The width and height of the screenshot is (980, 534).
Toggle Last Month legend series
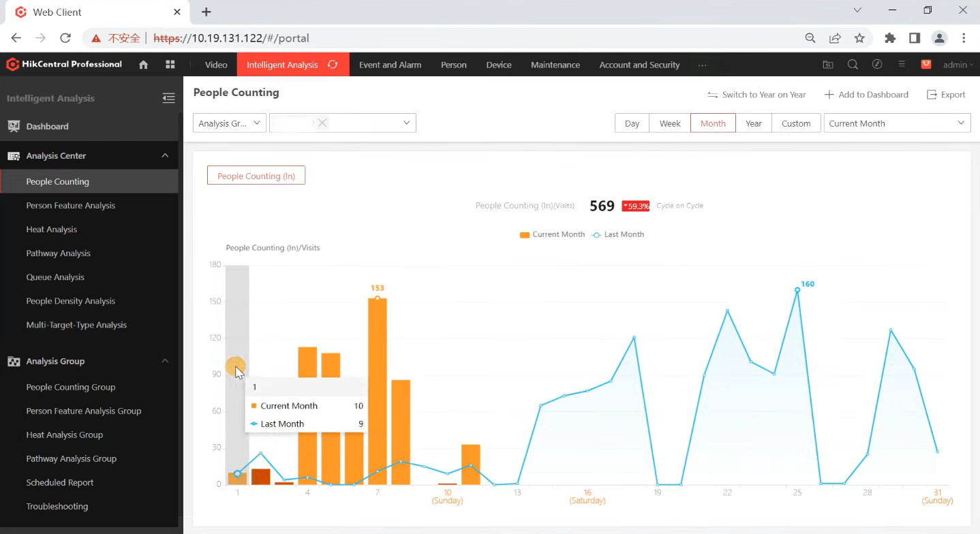(x=617, y=234)
